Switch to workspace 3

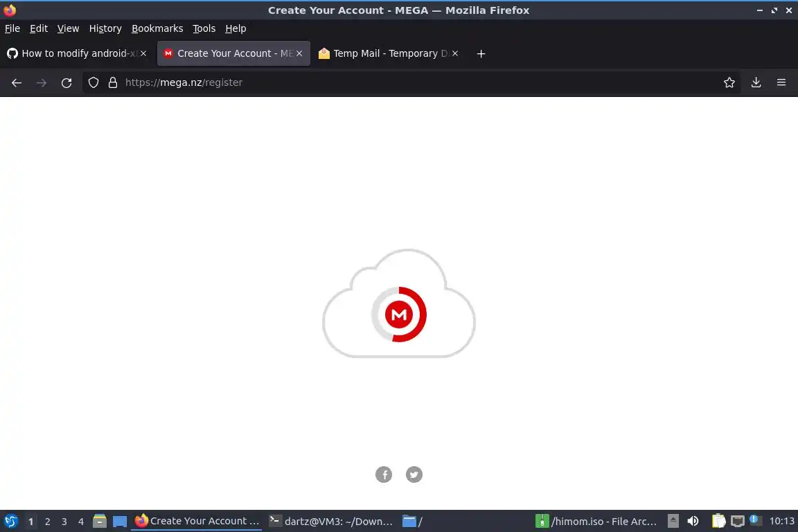[64, 522]
